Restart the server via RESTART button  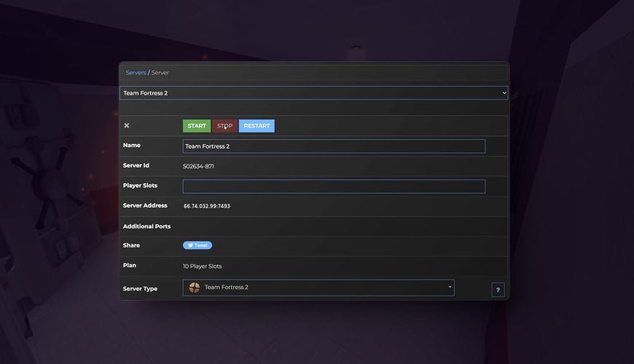point(257,126)
